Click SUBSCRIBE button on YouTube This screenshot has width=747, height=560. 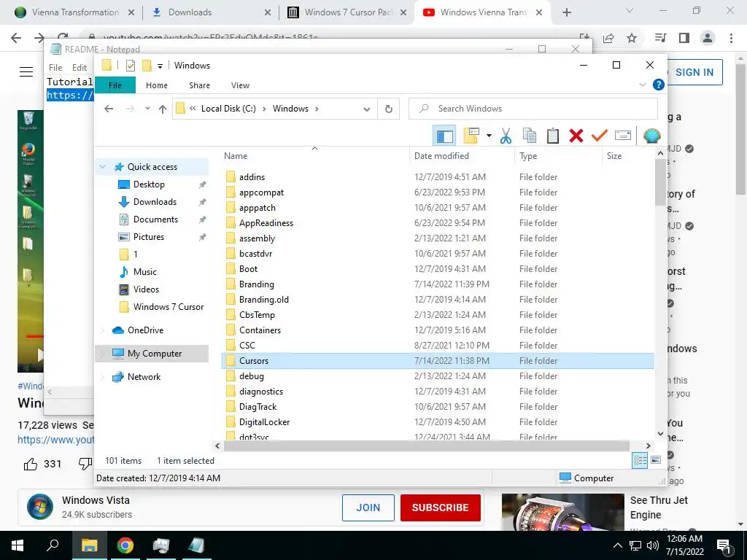[440, 507]
